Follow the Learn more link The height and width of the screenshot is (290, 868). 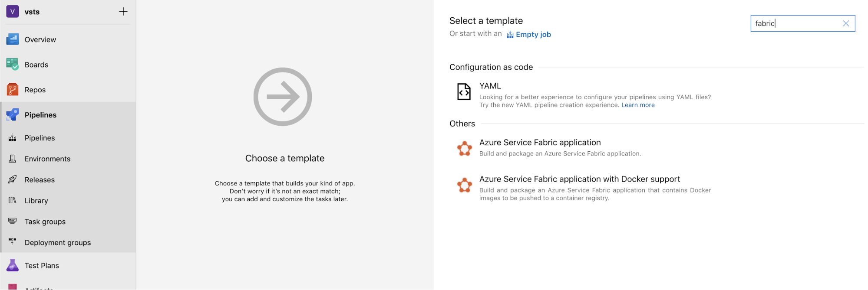(x=637, y=105)
